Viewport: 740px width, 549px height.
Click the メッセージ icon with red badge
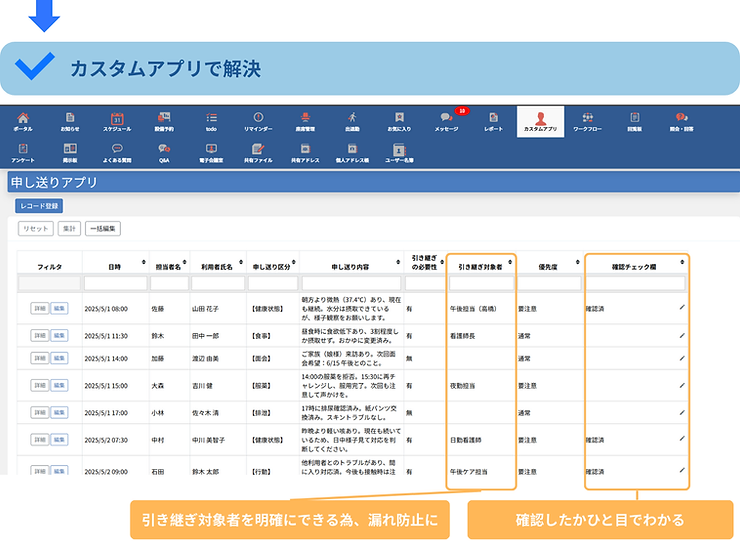coord(446,120)
